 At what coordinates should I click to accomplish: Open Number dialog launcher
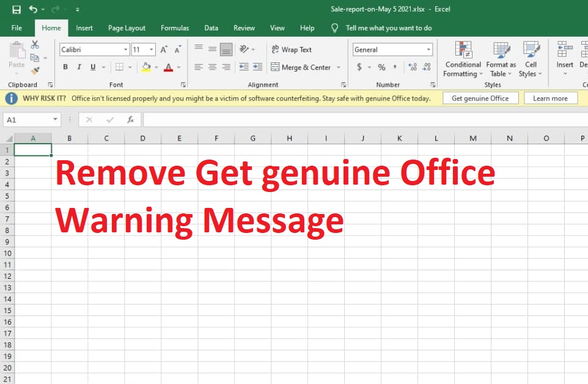tap(433, 85)
